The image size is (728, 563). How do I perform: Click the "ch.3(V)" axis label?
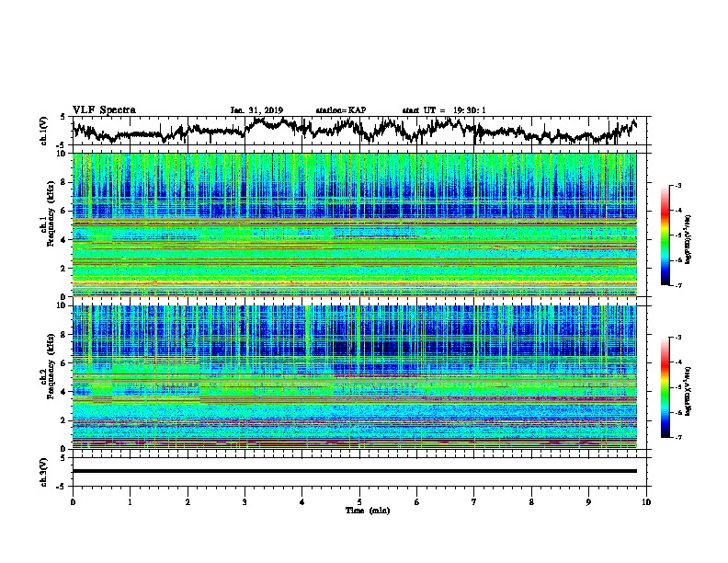(44, 472)
